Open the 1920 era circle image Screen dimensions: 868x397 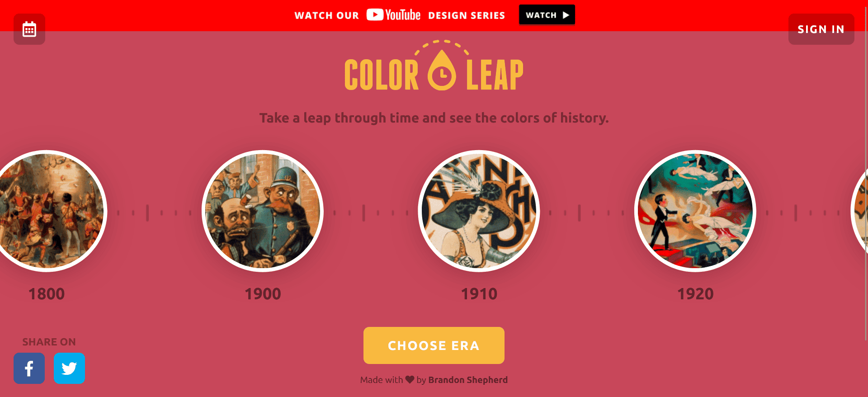[696, 211]
